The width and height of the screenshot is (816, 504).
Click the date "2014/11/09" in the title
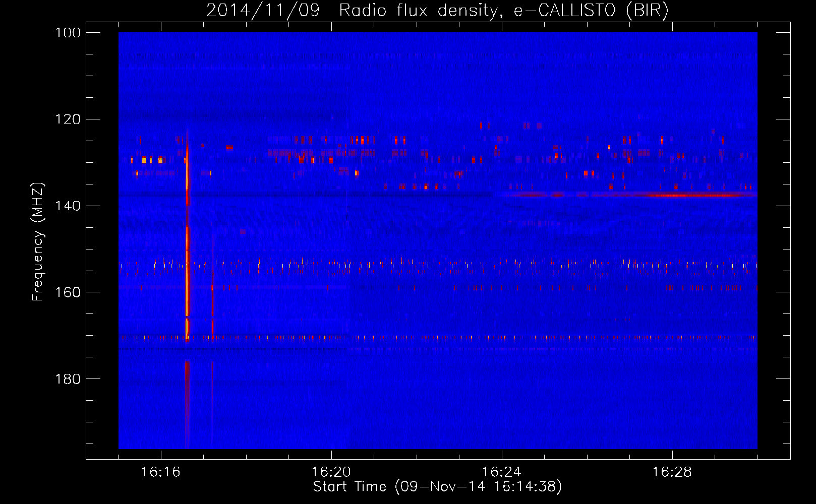click(x=263, y=11)
